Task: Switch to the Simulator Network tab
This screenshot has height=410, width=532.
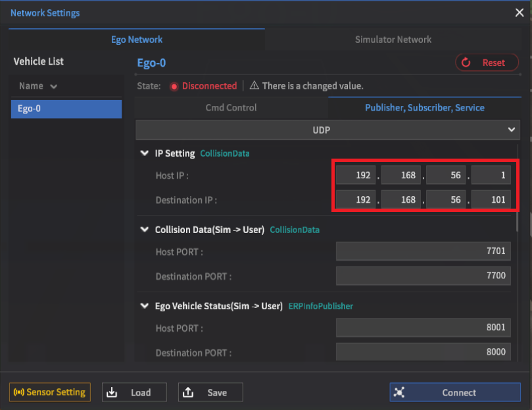Action: pyautogui.click(x=393, y=39)
